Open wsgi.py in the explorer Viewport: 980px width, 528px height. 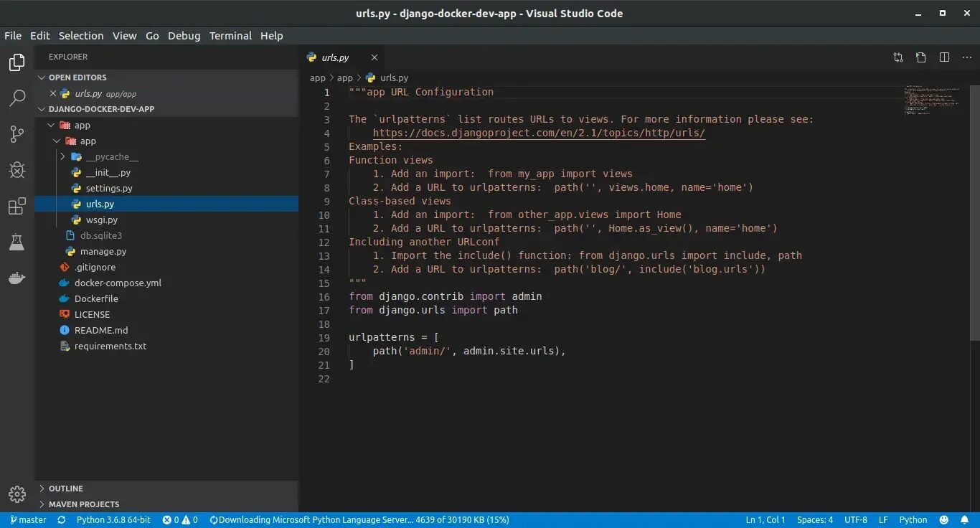pyautogui.click(x=166, y=220)
